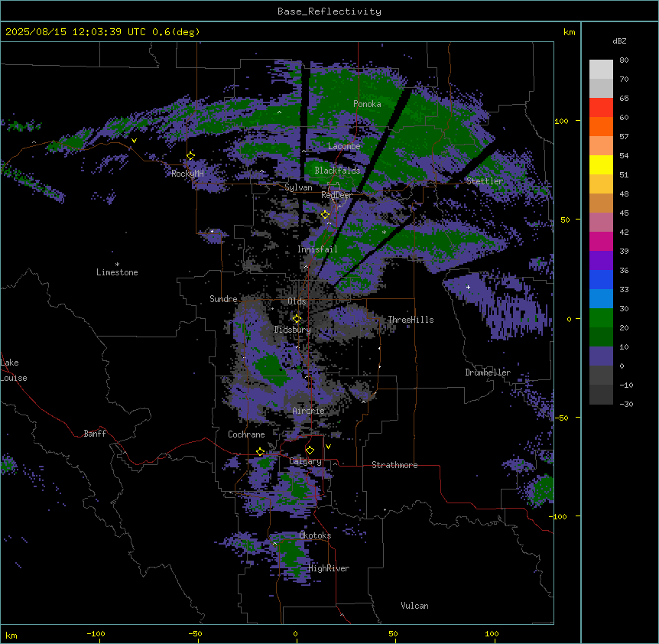Select the Blackfalds label

pyautogui.click(x=337, y=171)
